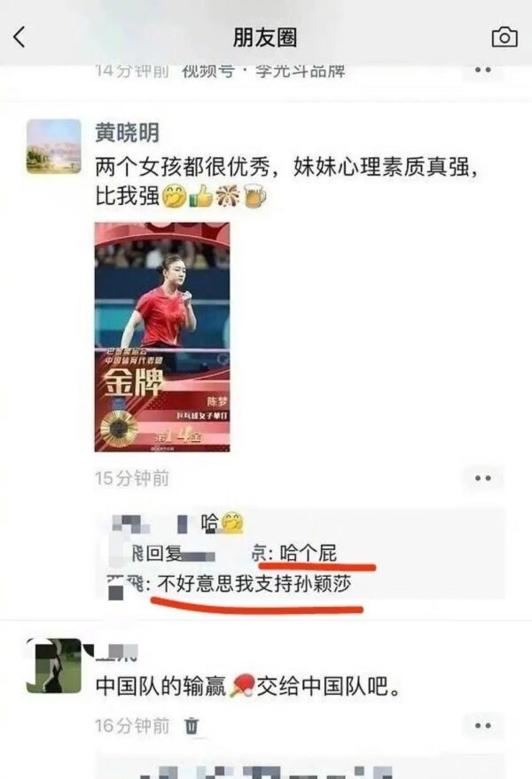532x779 pixels.
Task: Open the dark pixelated avatar of second poster
Action: [x=53, y=665]
